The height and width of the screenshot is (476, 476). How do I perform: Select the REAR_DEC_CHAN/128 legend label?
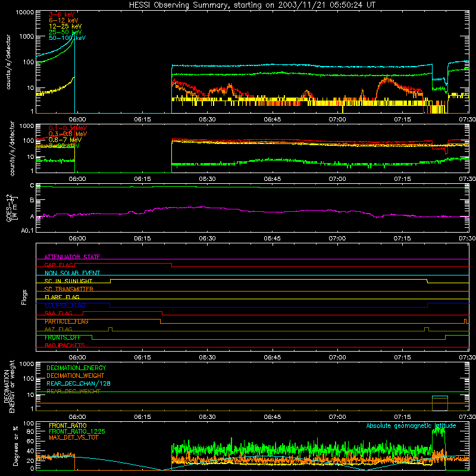click(79, 383)
